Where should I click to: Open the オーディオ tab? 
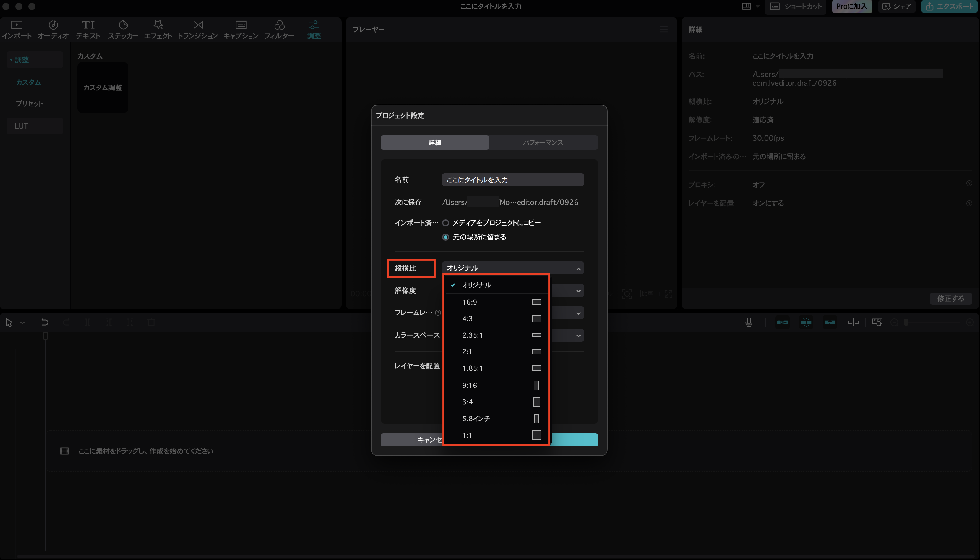(53, 30)
